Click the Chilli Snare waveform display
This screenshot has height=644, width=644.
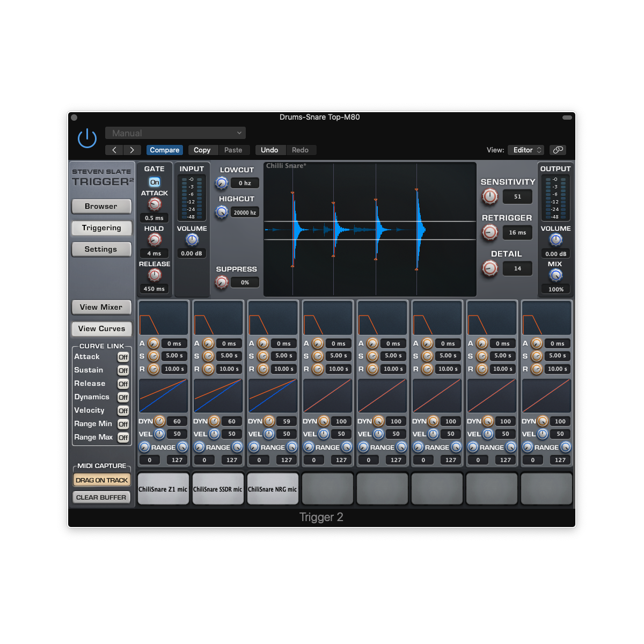click(x=370, y=229)
